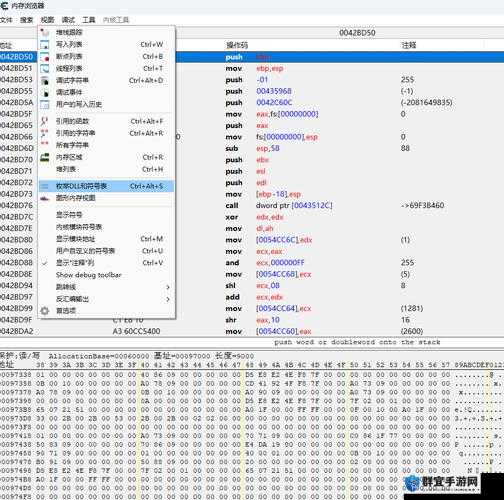Open 堆栈跟踪 via its stack trace icon
Screen dimensions: 504x500
click(45, 32)
